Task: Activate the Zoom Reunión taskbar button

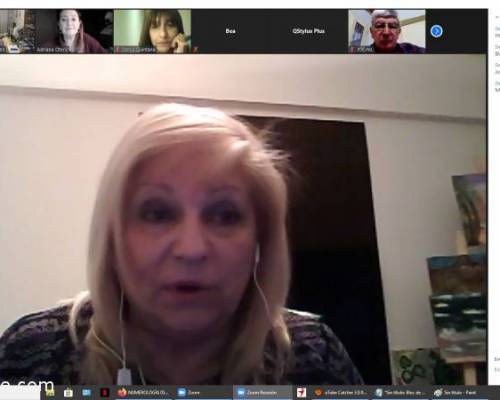Action: (262, 393)
